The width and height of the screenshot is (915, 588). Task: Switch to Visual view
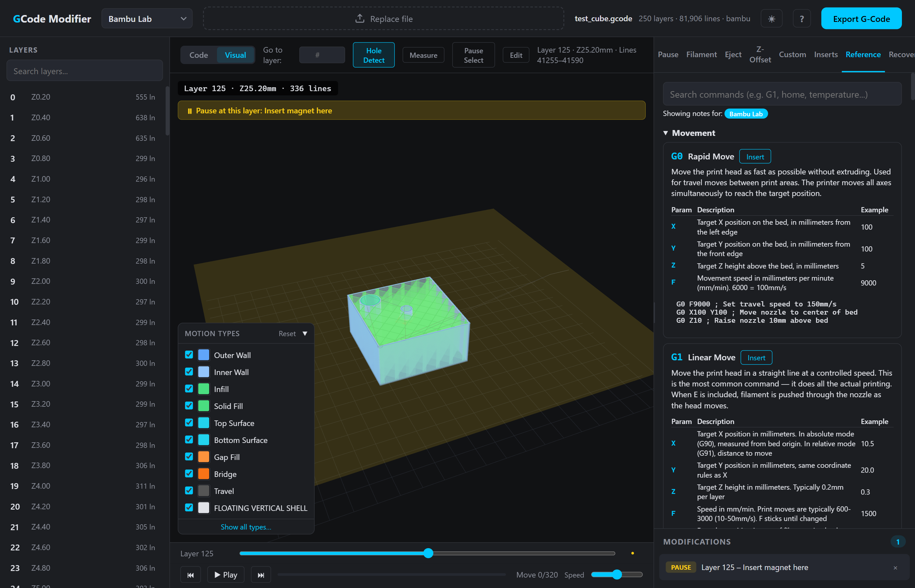(235, 55)
